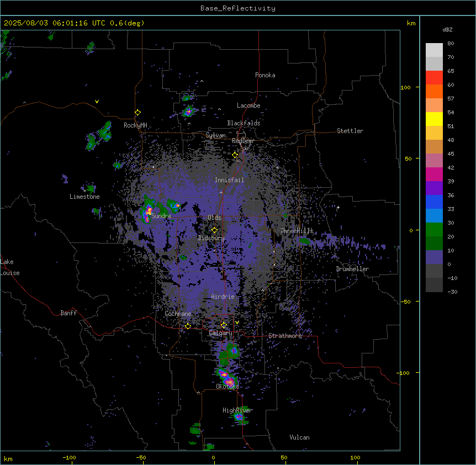Screen dimensions: 476x465
Task: Click the Didsbury city label
Action: point(211,238)
